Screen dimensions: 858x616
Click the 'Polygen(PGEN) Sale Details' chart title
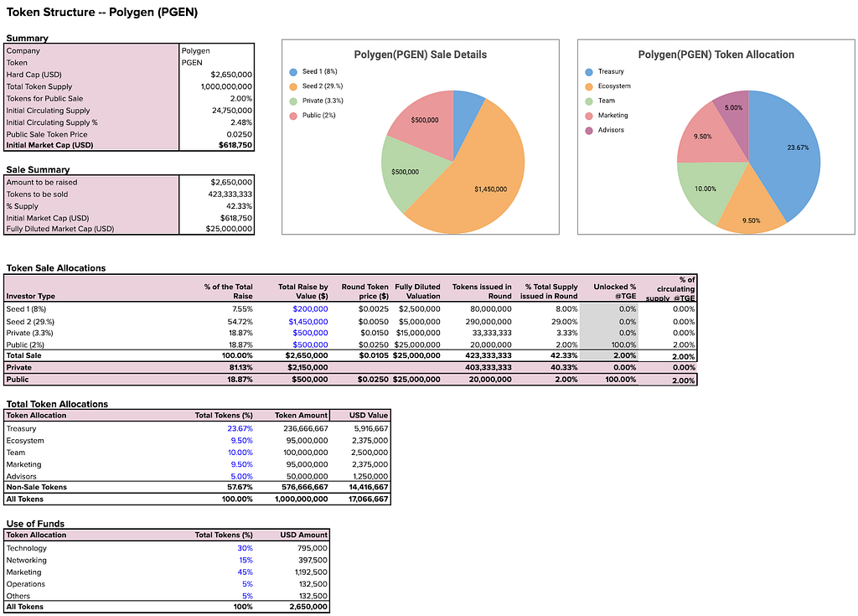click(x=421, y=54)
